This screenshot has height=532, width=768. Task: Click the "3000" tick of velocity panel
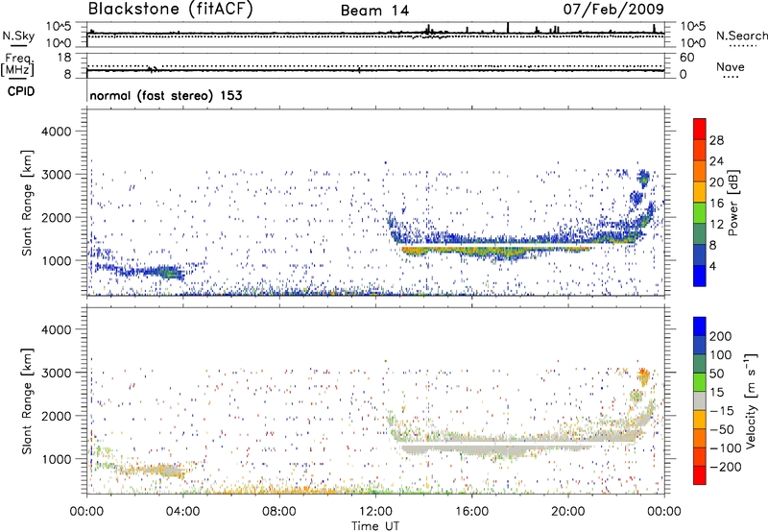coord(56,373)
